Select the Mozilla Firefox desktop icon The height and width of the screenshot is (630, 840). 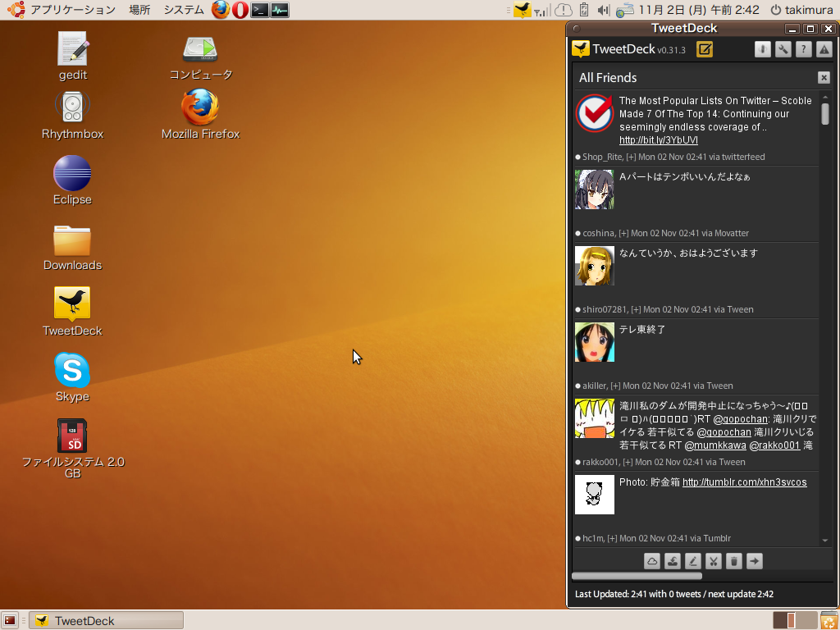point(200,115)
